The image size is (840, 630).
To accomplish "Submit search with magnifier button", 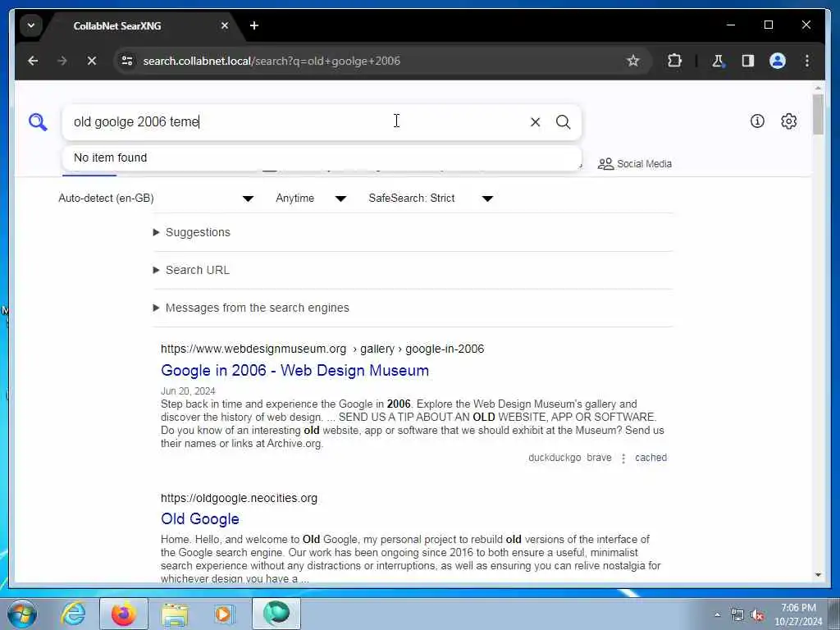I will (x=563, y=122).
